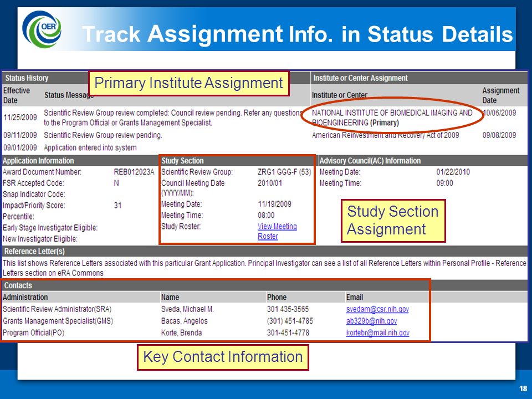
Task: Select the slide number 18
Action: click(x=523, y=389)
